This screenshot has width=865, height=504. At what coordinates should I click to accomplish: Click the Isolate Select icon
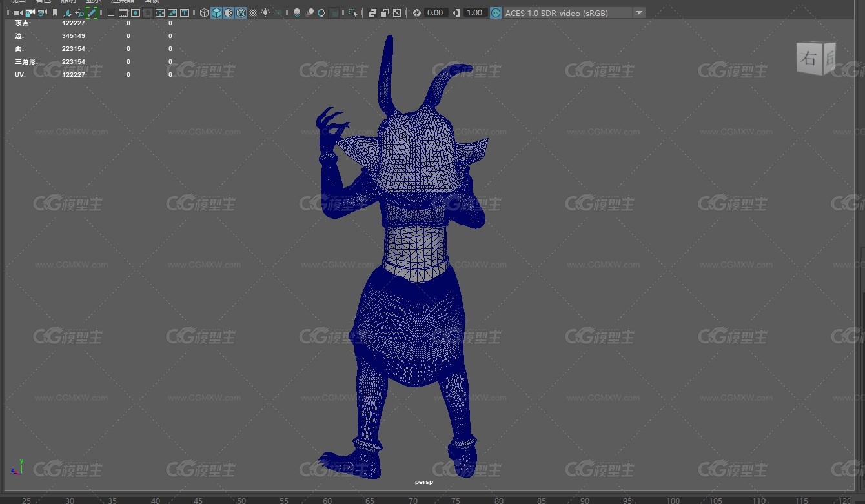point(353,13)
